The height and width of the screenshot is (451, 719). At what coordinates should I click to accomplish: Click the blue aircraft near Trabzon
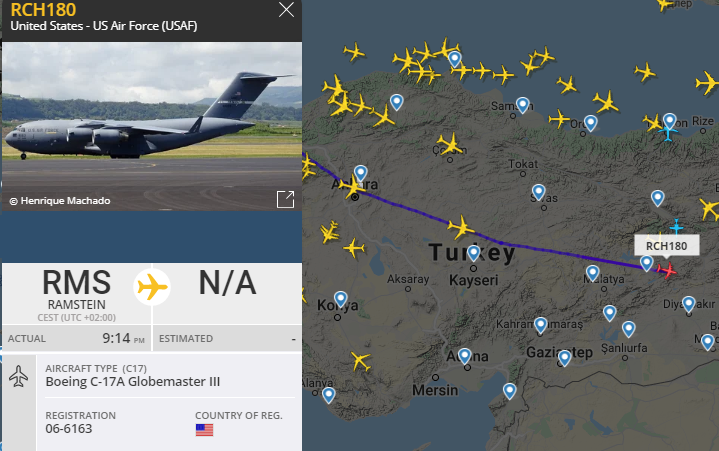pyautogui.click(x=668, y=132)
